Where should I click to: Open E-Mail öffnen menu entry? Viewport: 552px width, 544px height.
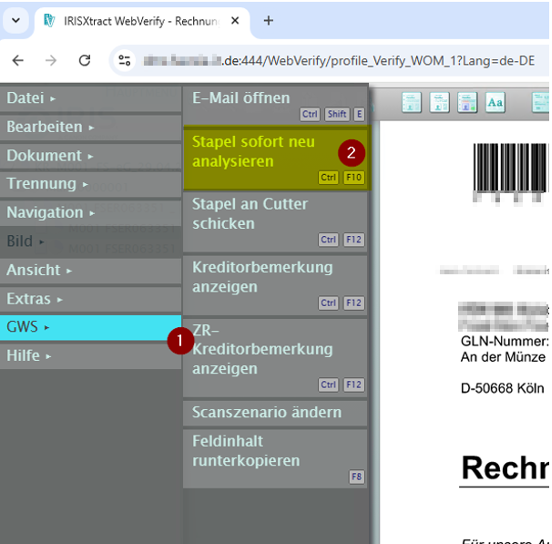pyautogui.click(x=275, y=105)
